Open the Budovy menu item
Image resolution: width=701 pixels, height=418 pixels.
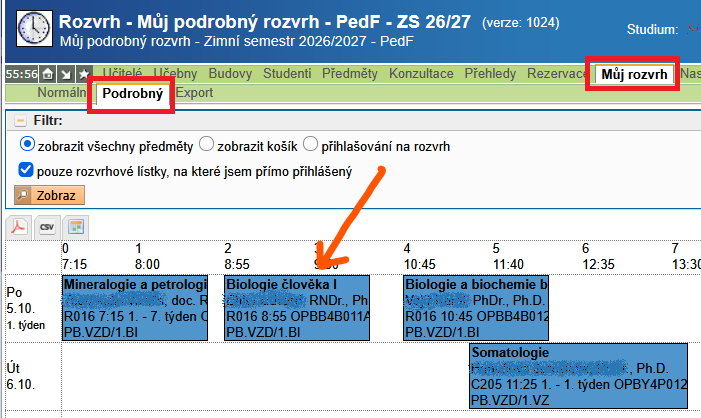point(230,73)
